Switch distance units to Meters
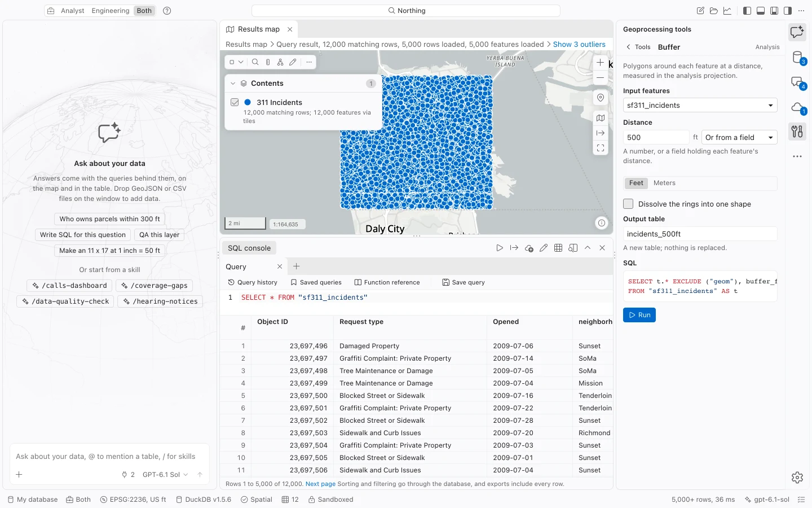 point(664,183)
